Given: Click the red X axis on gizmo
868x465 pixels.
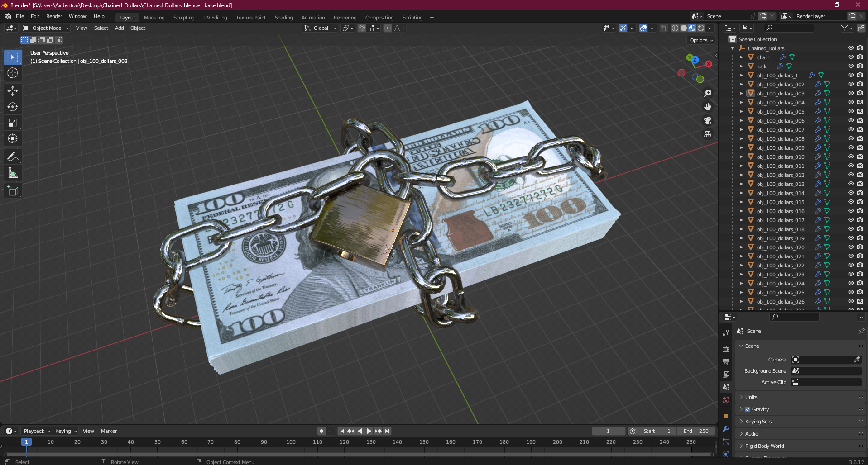Looking at the screenshot, I should click(709, 64).
